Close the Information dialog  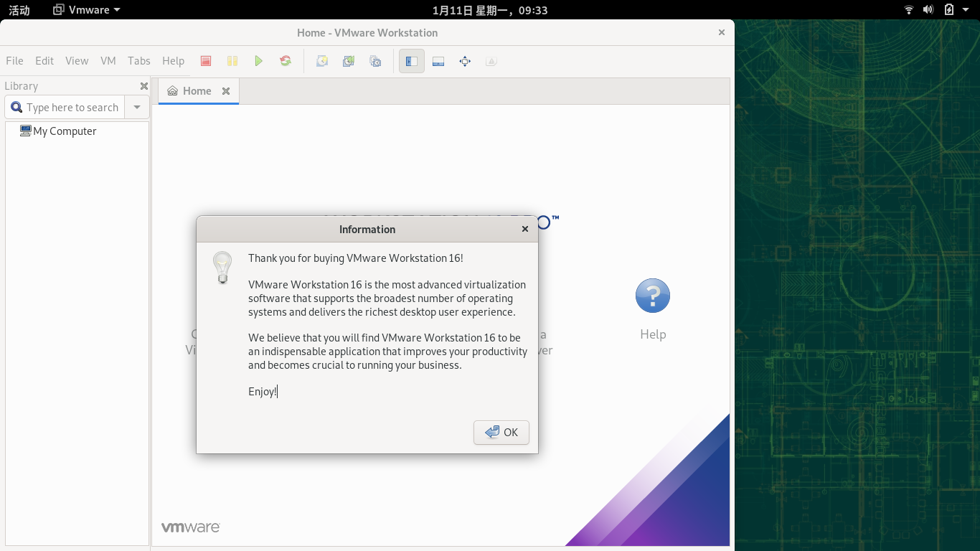tap(525, 230)
